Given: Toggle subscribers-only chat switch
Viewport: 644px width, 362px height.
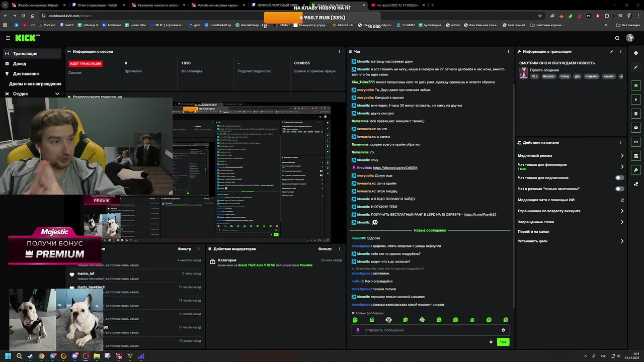Looking at the screenshot, I should click(x=620, y=177).
